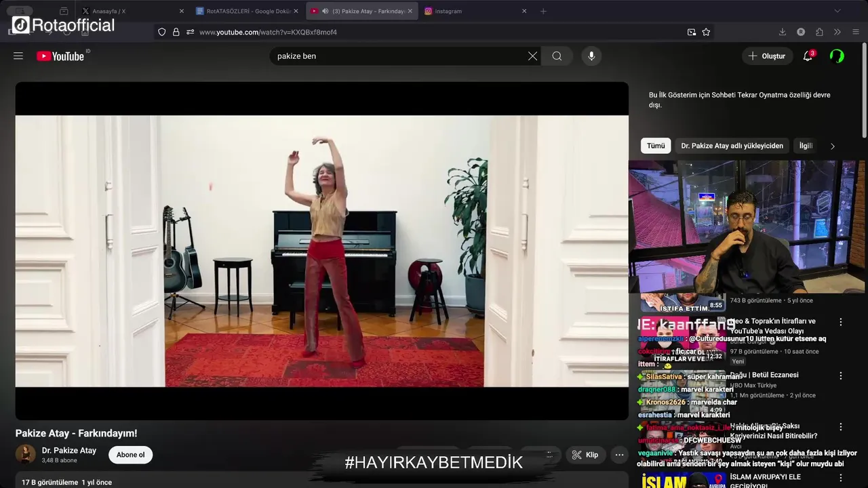The width and height of the screenshot is (868, 488).
Task: Open picture-in-picture icon in address bar
Action: click(691, 32)
